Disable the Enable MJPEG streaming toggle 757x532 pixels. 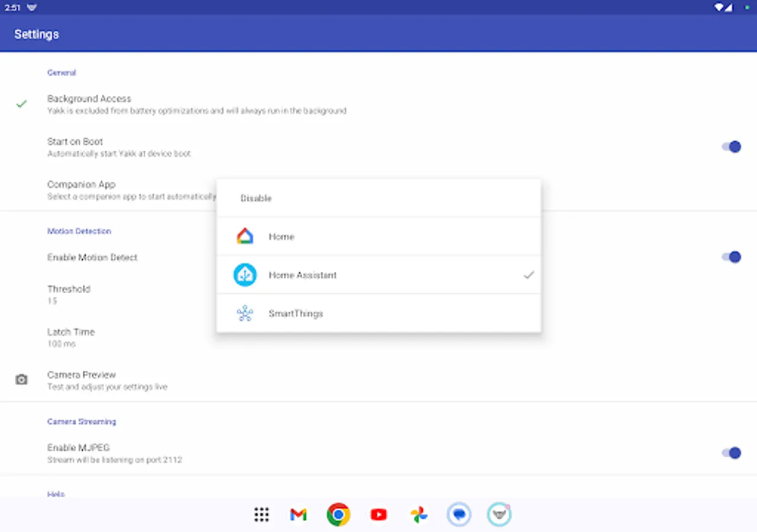(x=732, y=453)
